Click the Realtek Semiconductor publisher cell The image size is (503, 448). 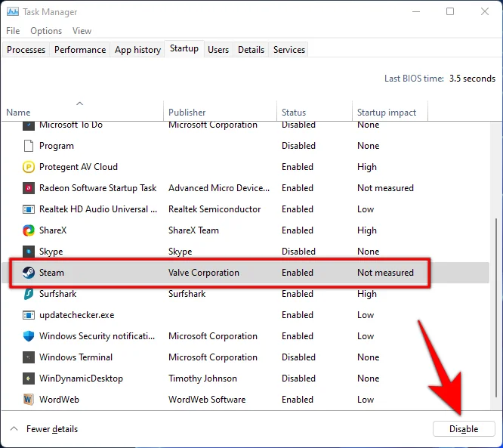tap(214, 209)
